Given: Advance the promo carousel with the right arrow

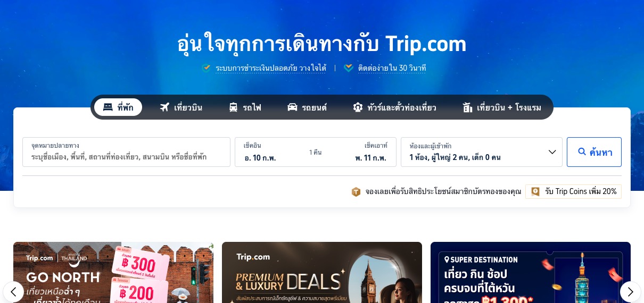Looking at the screenshot, I should pyautogui.click(x=630, y=291).
